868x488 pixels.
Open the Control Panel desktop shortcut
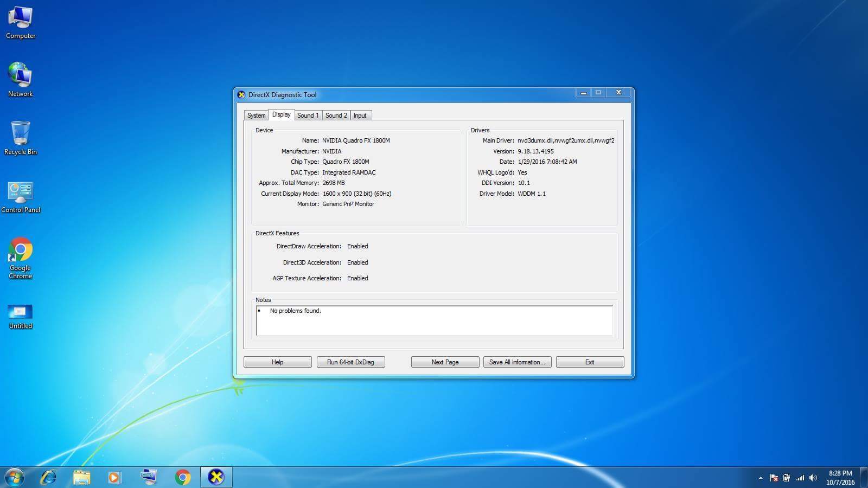click(21, 196)
